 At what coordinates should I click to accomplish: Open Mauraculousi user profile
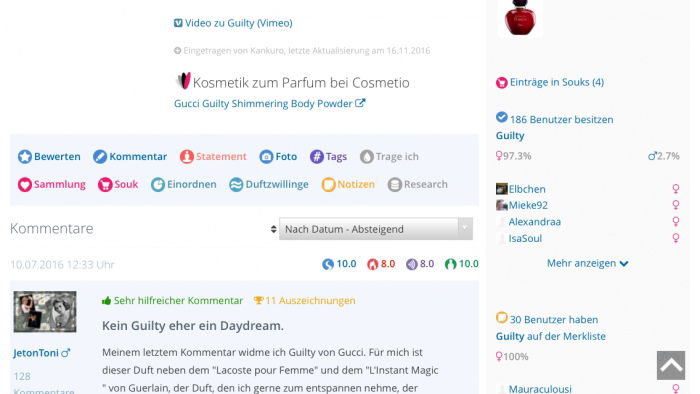540,389
